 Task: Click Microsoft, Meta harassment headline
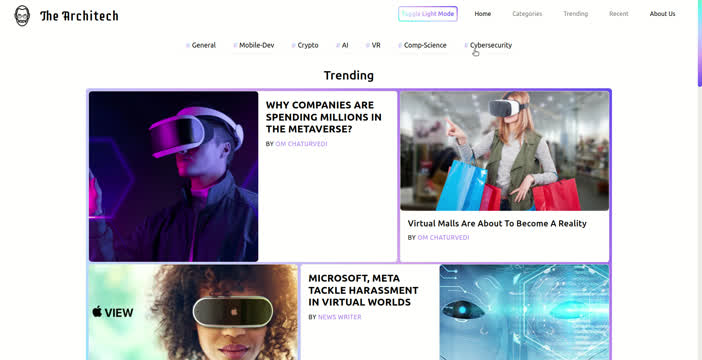363,290
